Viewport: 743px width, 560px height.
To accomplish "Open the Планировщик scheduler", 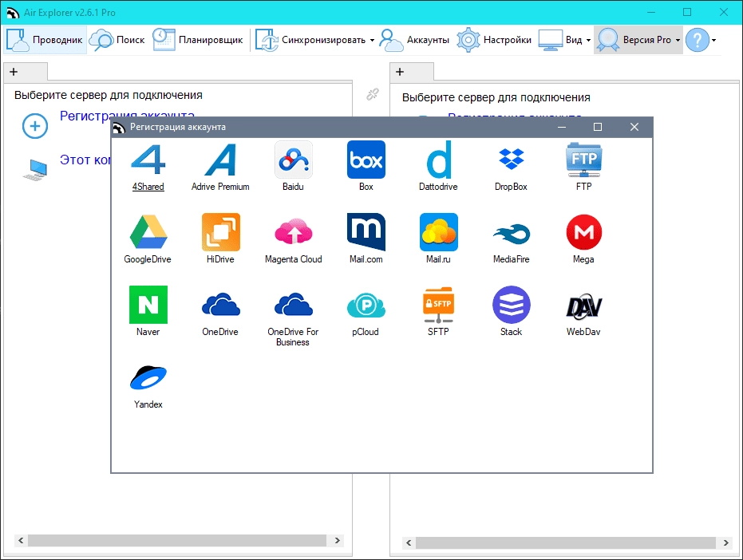I will [198, 40].
